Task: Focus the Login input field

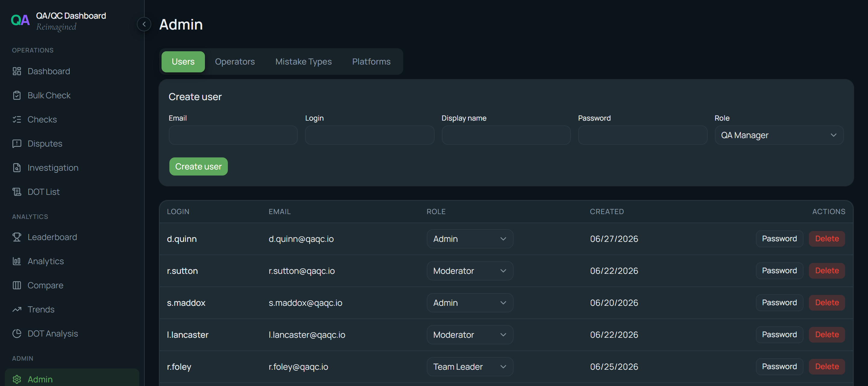Action: 370,135
